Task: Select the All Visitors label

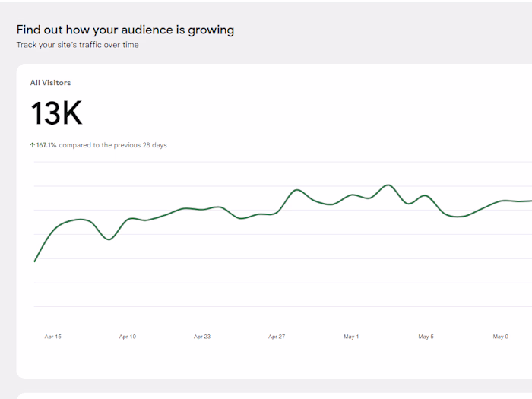Action: coord(51,83)
